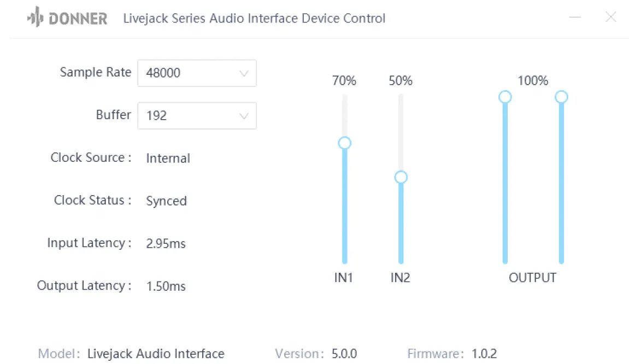Image resolution: width=629 pixels, height=364 pixels.
Task: Click the Clock Source Internal value
Action: (x=168, y=158)
